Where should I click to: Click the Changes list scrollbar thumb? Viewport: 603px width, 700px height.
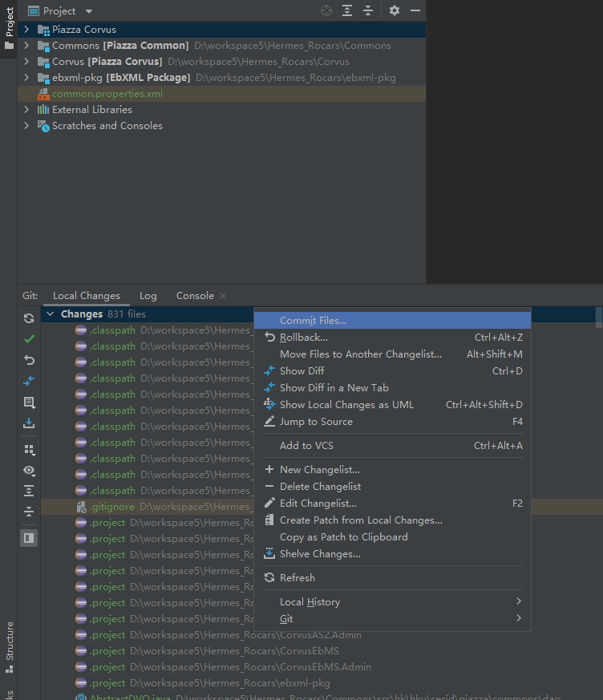pos(599,318)
